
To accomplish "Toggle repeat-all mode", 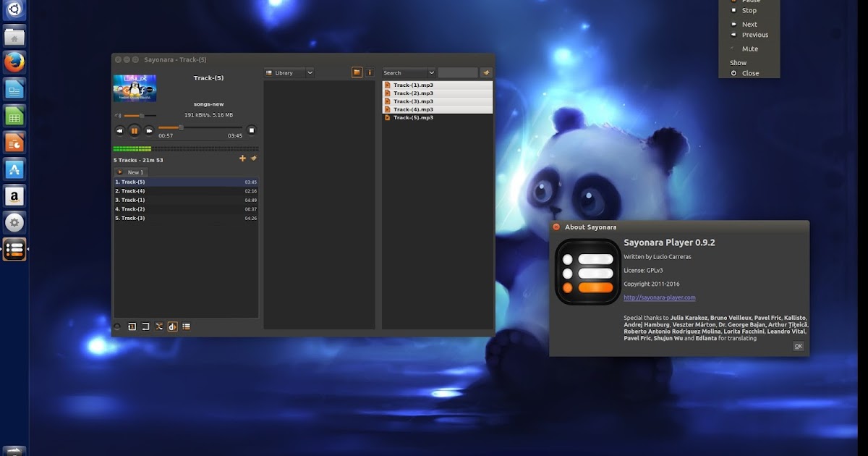I will (x=145, y=326).
